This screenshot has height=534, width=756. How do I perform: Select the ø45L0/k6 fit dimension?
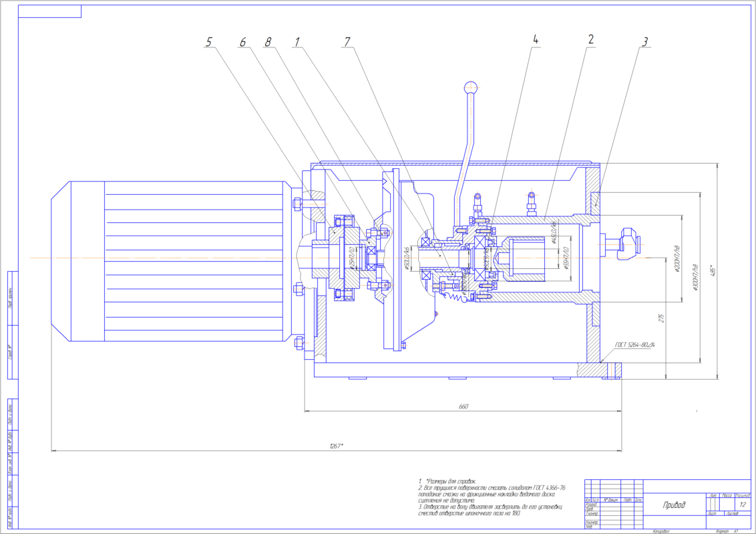click(554, 232)
